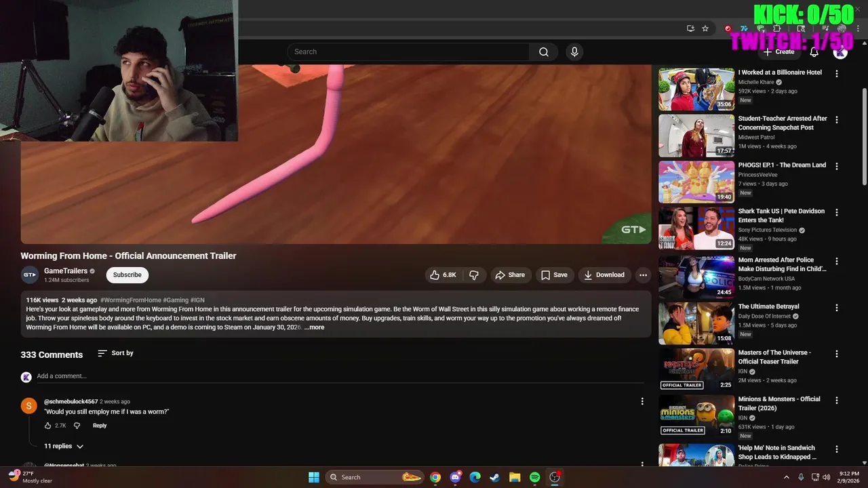Reply to schmebulock4567 comment
The width and height of the screenshot is (868, 488).
(100, 426)
